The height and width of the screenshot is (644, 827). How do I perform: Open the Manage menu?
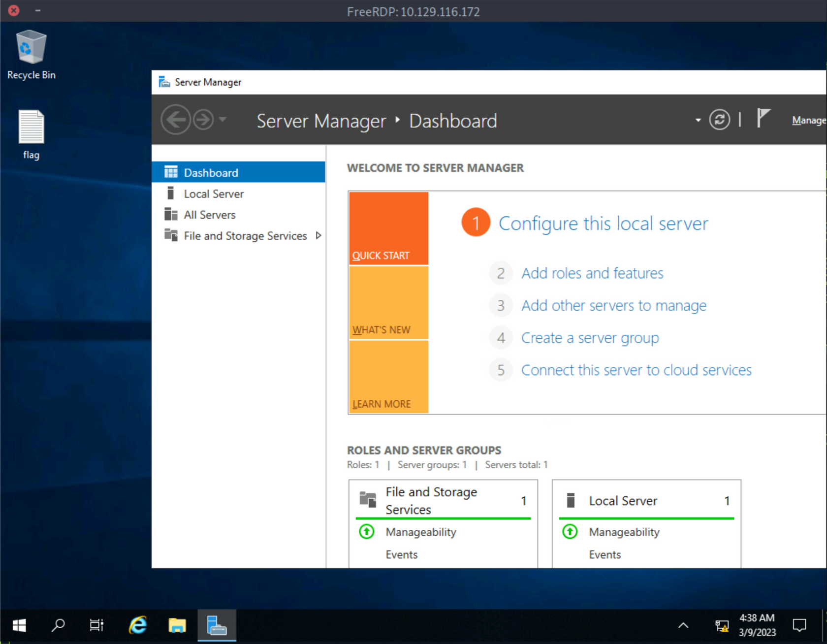(809, 120)
